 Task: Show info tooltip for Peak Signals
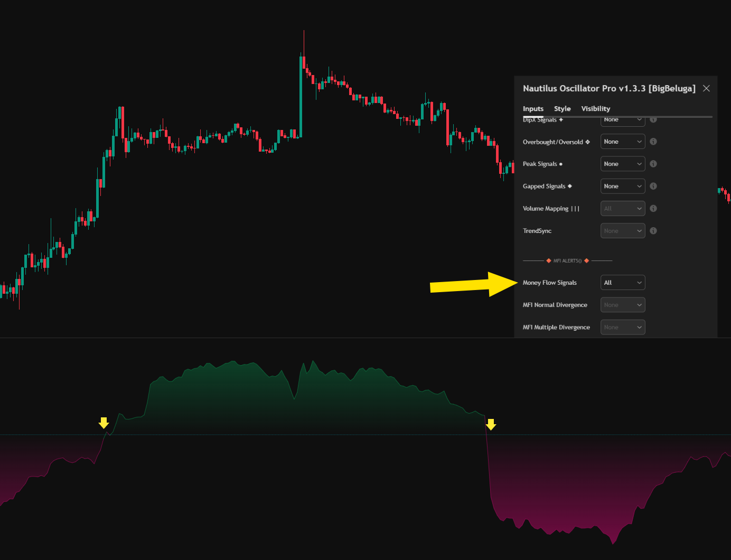click(653, 164)
